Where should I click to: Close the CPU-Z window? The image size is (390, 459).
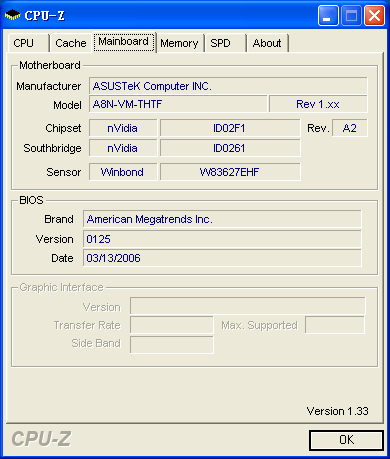pyautogui.click(x=374, y=15)
